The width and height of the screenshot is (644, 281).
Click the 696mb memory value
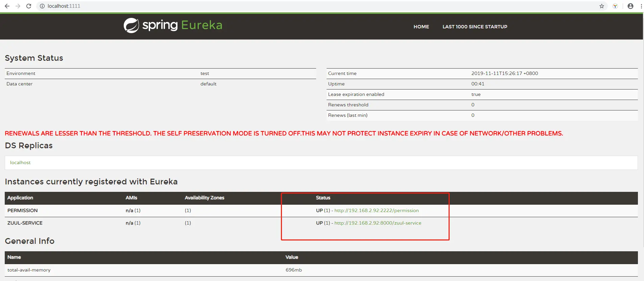coord(294,270)
